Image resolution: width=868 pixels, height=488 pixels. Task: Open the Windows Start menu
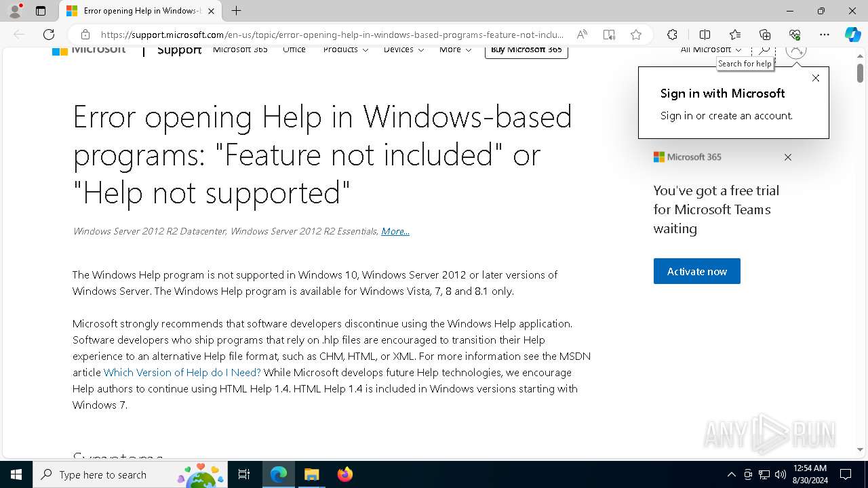pyautogui.click(x=16, y=474)
